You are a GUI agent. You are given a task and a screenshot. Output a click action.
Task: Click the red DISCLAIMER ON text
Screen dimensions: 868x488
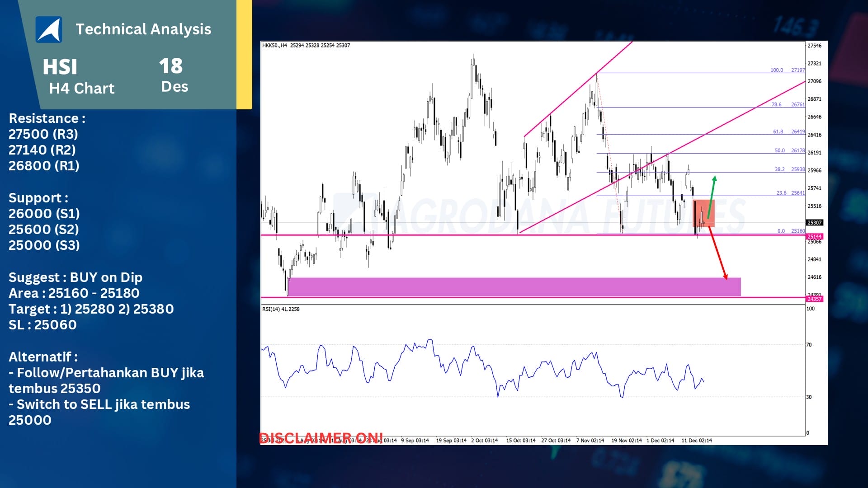321,437
